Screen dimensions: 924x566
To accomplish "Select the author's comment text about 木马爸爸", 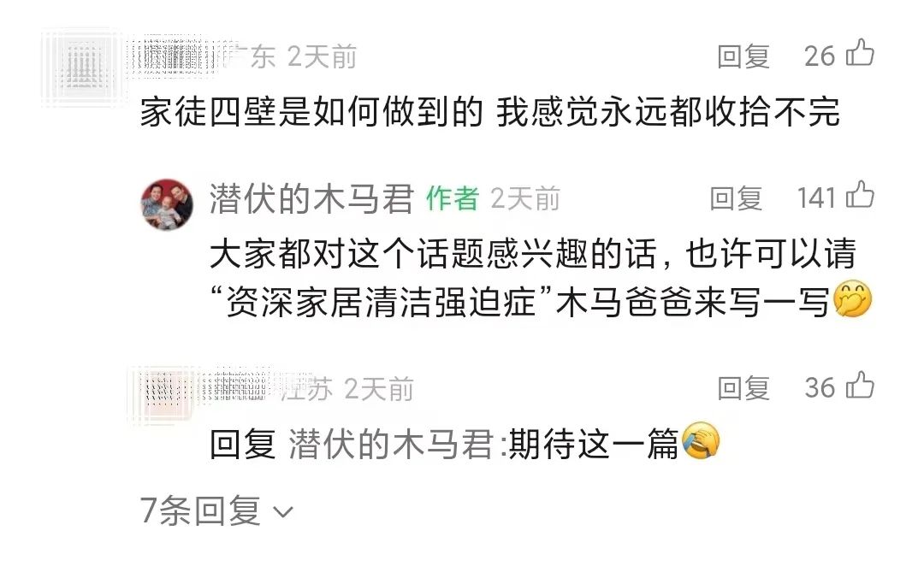I will [x=540, y=279].
